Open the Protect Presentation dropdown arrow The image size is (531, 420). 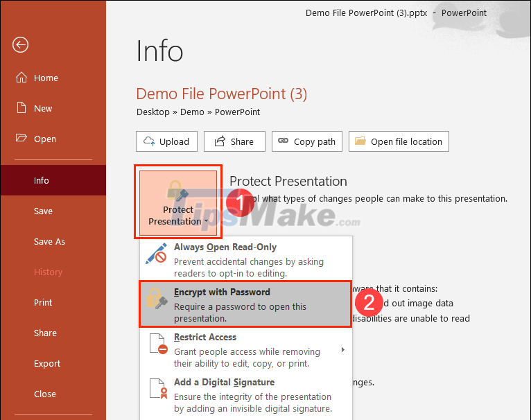point(206,221)
